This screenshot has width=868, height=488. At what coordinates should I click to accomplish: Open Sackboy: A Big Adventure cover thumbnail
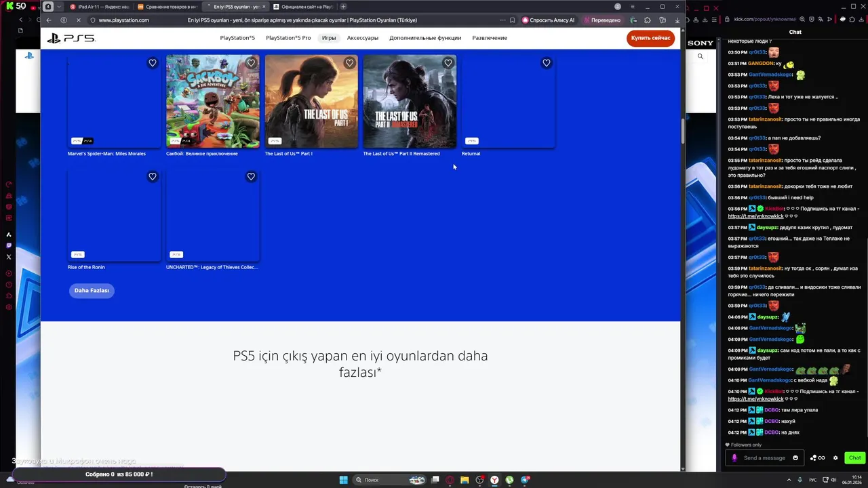click(213, 102)
